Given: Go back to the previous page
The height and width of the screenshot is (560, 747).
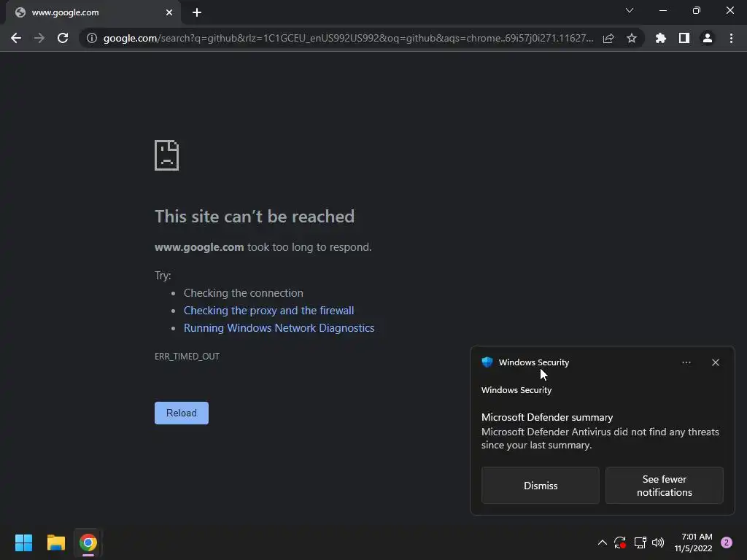Looking at the screenshot, I should click(16, 38).
